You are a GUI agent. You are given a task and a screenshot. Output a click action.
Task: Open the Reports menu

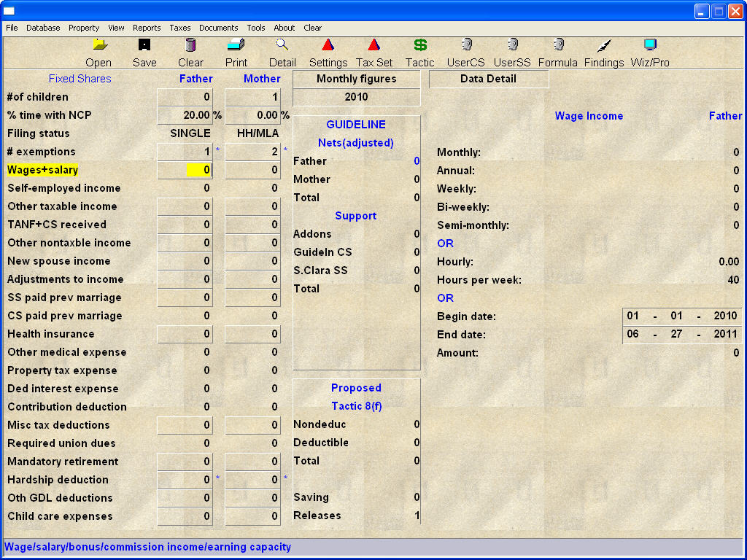(147, 28)
